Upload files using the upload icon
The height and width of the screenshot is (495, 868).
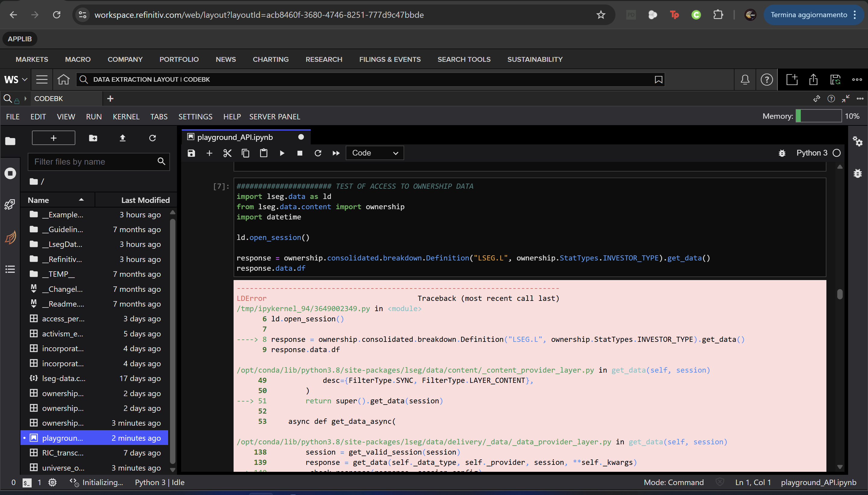tap(122, 138)
